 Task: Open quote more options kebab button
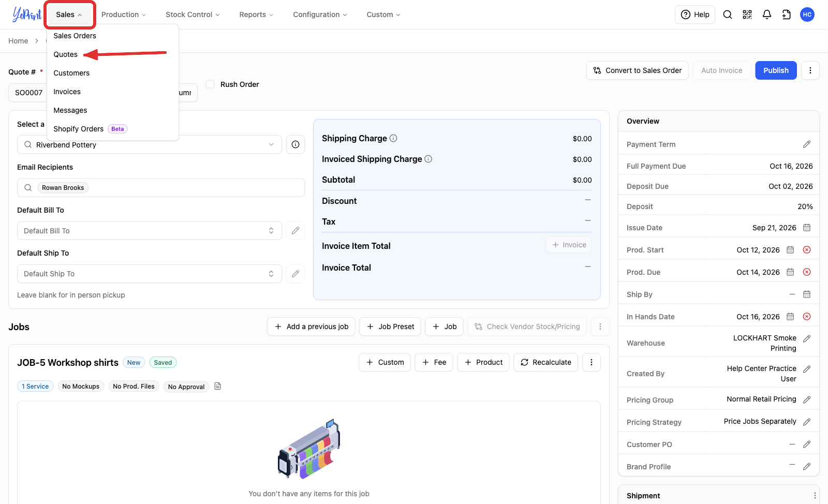click(810, 70)
